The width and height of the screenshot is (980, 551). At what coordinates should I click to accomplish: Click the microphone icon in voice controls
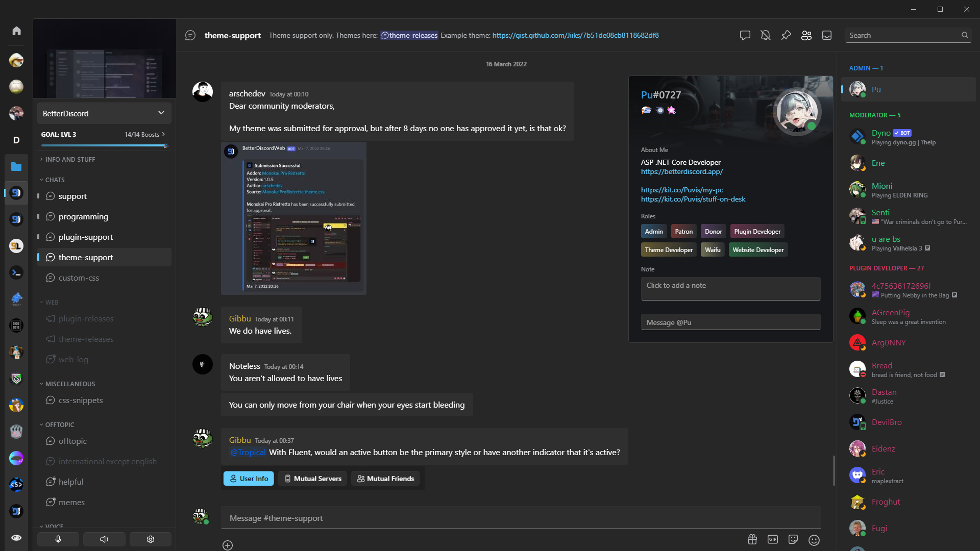58,539
